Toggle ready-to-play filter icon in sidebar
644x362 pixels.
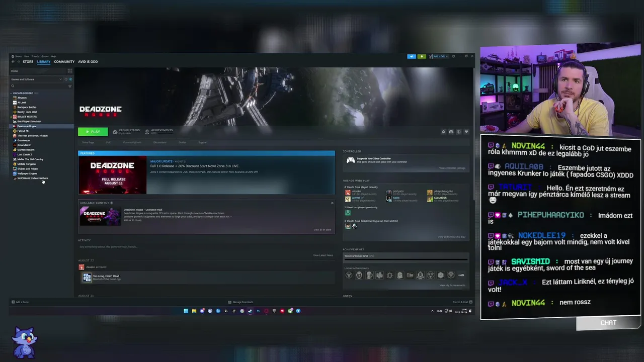(70, 79)
